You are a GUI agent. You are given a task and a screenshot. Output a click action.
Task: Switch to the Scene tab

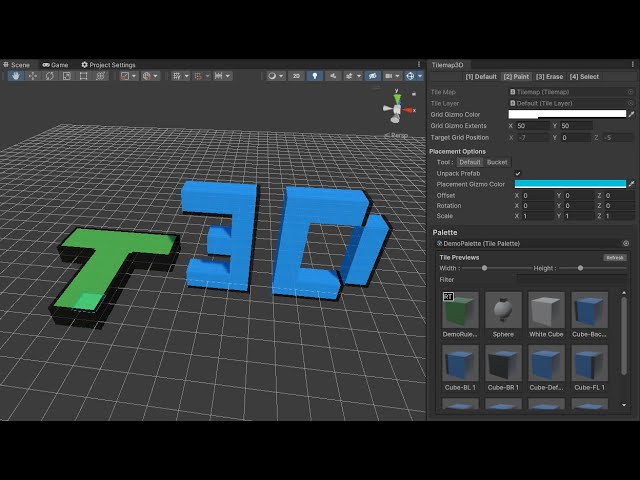[17, 65]
